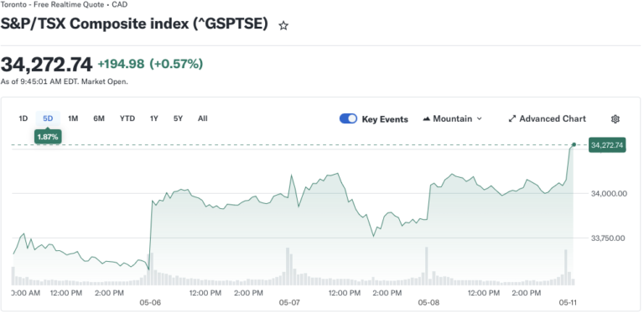Open chart settings gear icon
Viewport: 644px width, 314px height.
coord(615,119)
